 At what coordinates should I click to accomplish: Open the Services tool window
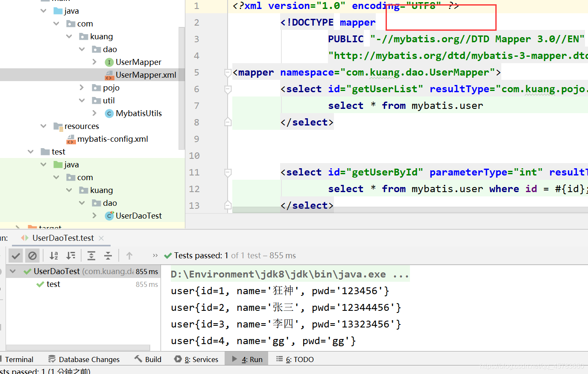click(196, 359)
